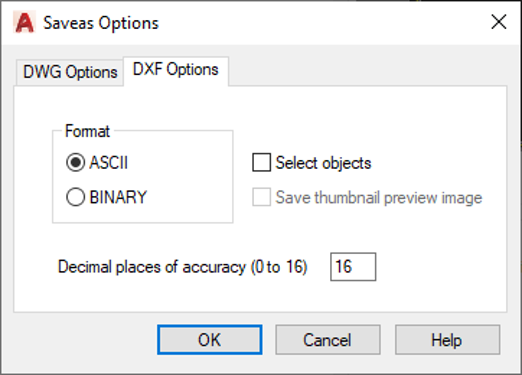Open Help for Saveas Options
This screenshot has height=375, width=522.
(x=447, y=340)
